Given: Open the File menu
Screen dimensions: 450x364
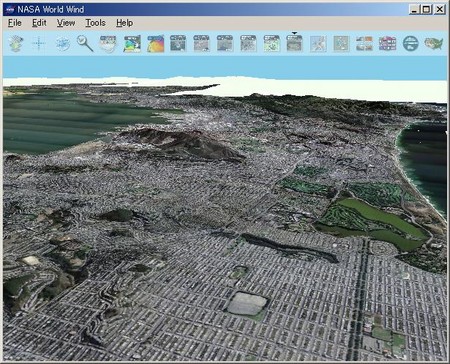Looking at the screenshot, I should click(15, 23).
